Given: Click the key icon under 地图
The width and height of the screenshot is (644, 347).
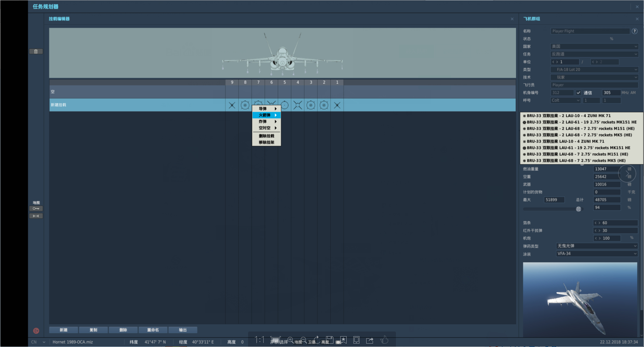Looking at the screenshot, I should coord(36,209).
